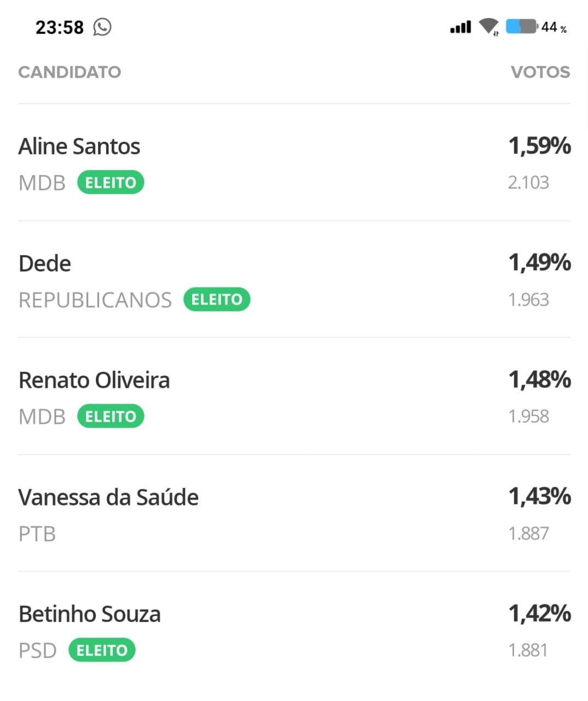
Task: Tap the Wi-Fi status icon
Action: [x=488, y=26]
